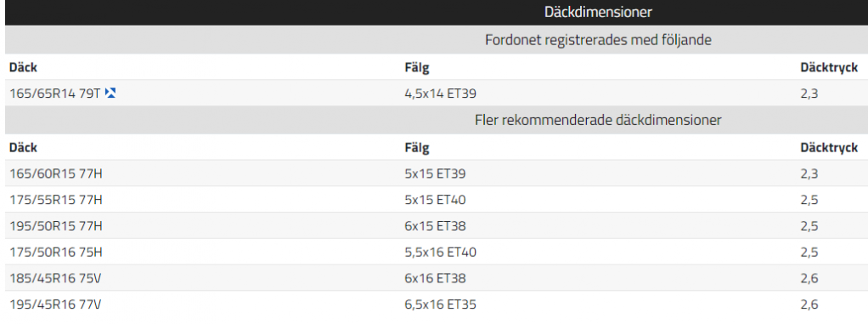The image size is (868, 324).
Task: Pick the 185/45R16 75V tire row
Action: [437, 278]
